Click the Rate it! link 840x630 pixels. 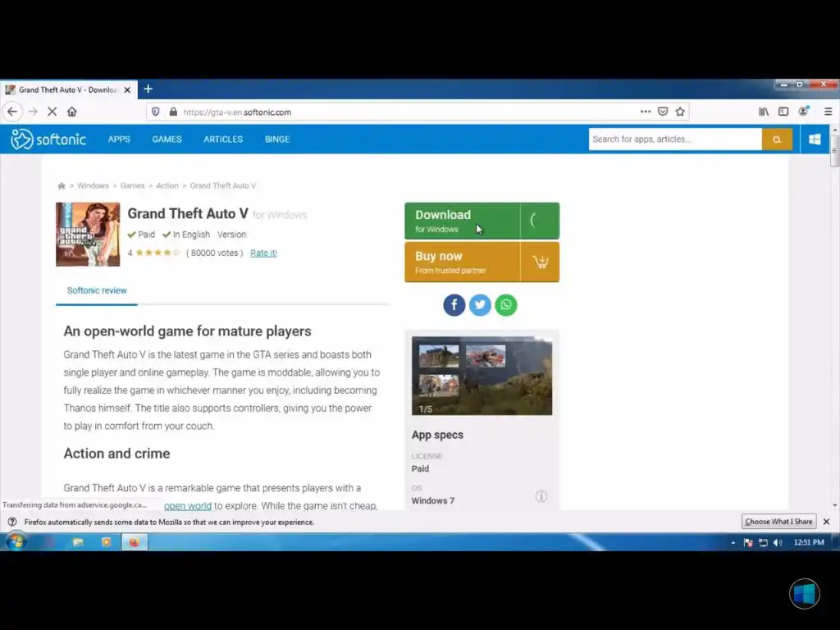point(263,253)
